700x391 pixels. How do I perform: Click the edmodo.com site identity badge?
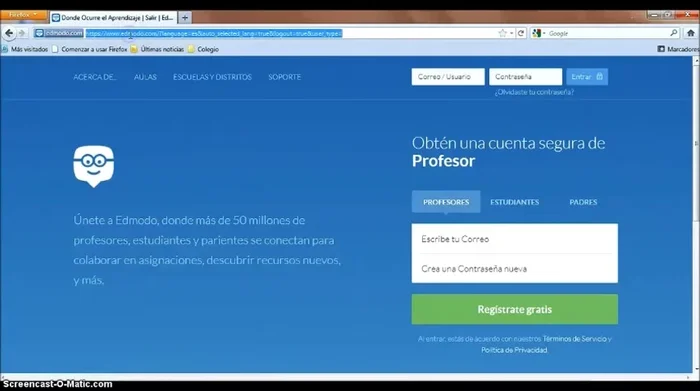(x=59, y=33)
